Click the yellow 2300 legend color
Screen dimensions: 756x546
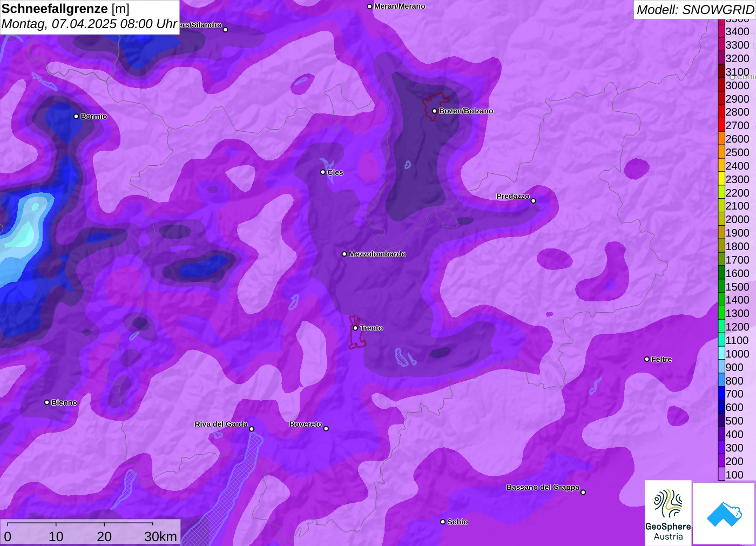(x=721, y=179)
